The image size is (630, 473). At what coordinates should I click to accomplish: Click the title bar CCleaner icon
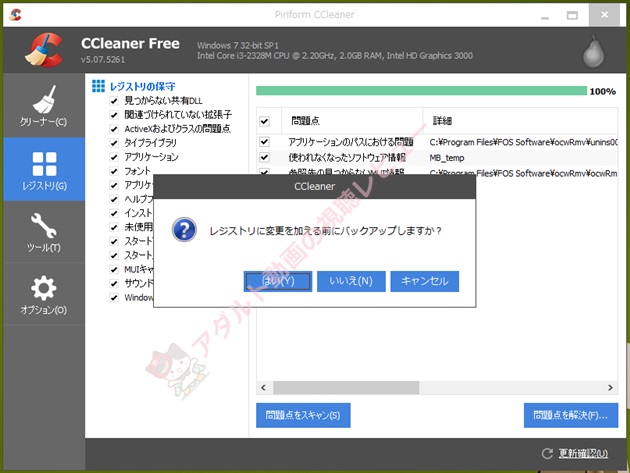click(15, 14)
